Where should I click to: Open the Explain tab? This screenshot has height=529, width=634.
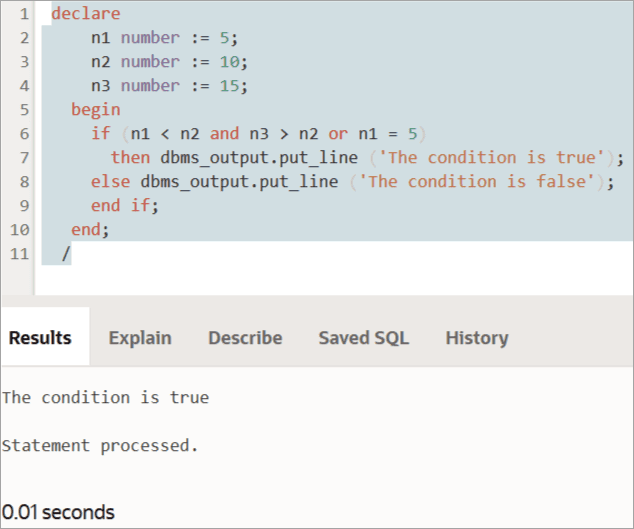pos(140,337)
